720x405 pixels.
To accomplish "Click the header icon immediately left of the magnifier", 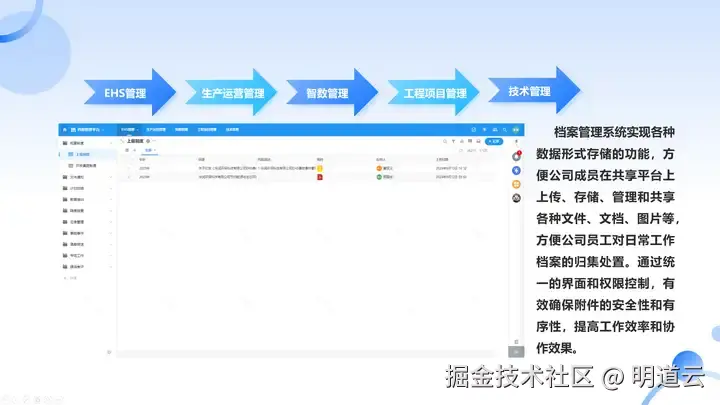I will [x=495, y=130].
